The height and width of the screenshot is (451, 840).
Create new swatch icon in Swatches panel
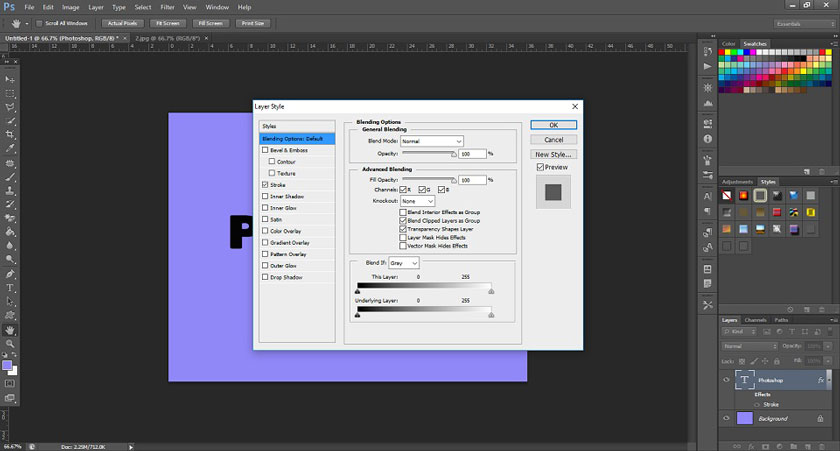coord(807,171)
